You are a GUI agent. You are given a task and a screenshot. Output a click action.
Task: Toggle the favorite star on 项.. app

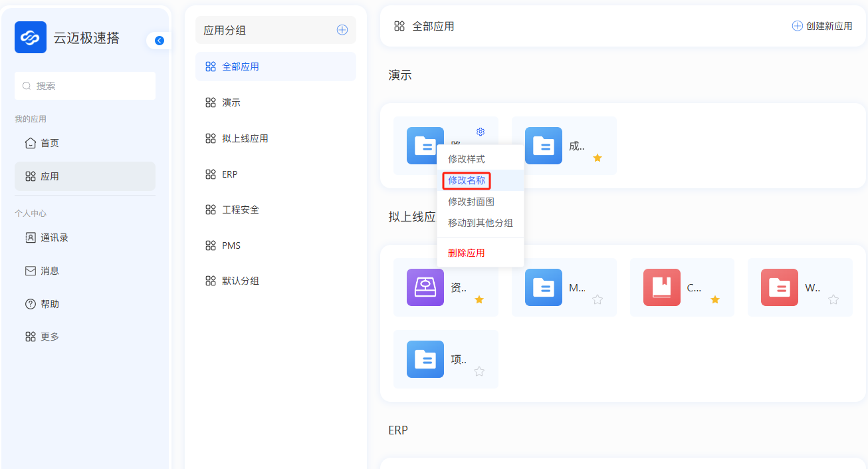[479, 371]
